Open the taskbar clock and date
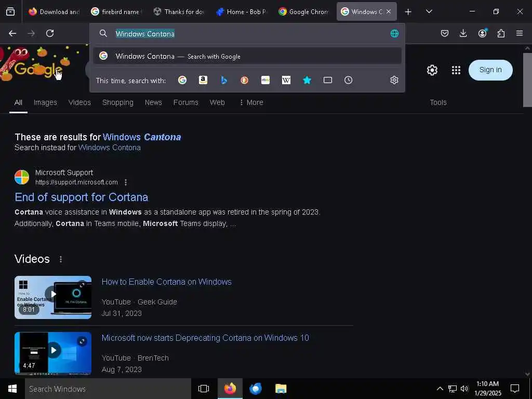Image resolution: width=532 pixels, height=399 pixels. 487,389
